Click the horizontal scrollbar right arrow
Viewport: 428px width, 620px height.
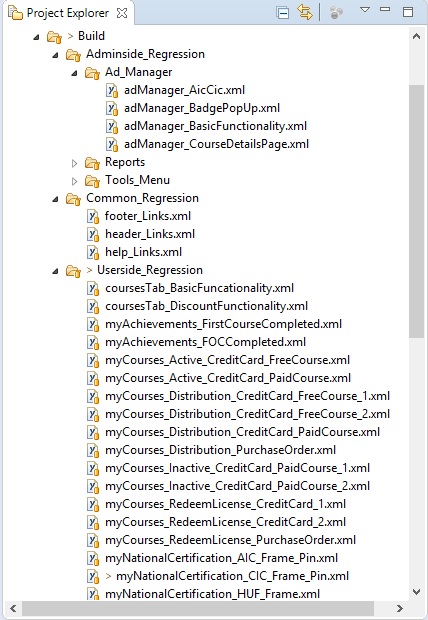coord(400,608)
